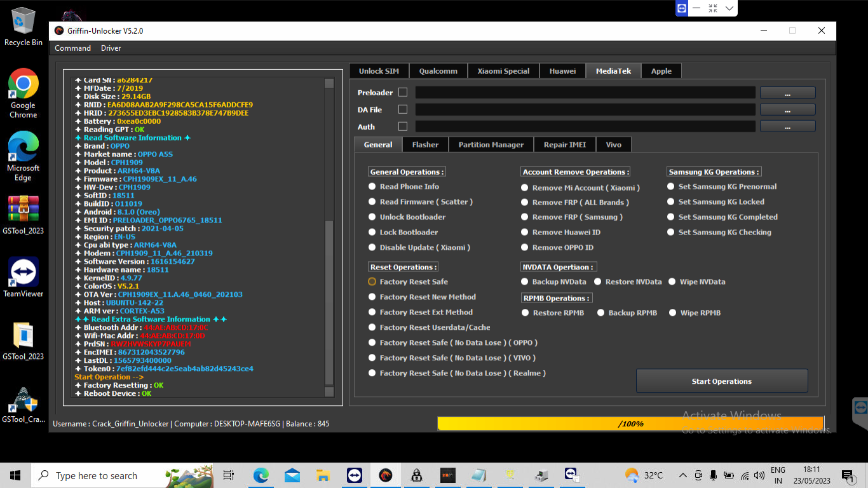Open the Windows Start menu
Viewport: 868px width, 488px height.
coord(15,475)
